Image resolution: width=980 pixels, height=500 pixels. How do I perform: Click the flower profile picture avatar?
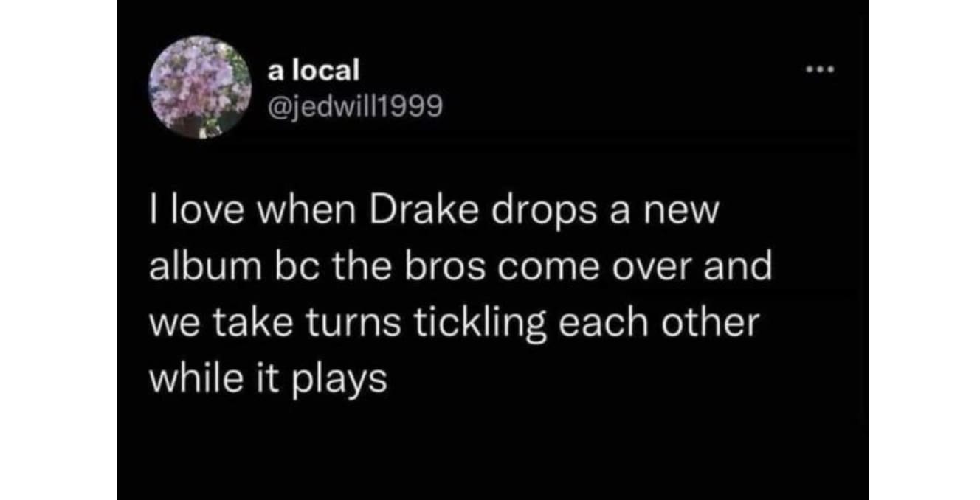tap(200, 87)
